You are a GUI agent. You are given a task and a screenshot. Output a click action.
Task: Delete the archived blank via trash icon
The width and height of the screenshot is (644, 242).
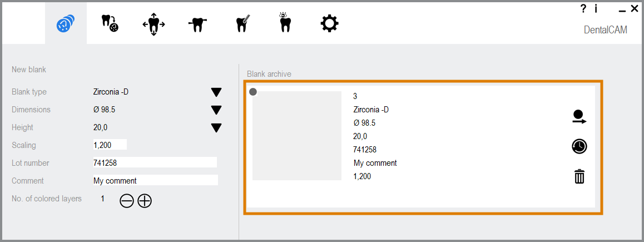point(579,177)
